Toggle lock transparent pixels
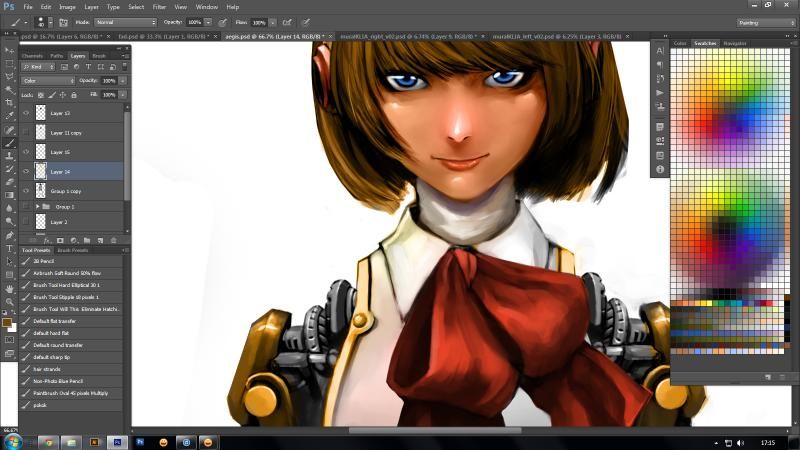Screen dimensions: 800x450 point(41,95)
